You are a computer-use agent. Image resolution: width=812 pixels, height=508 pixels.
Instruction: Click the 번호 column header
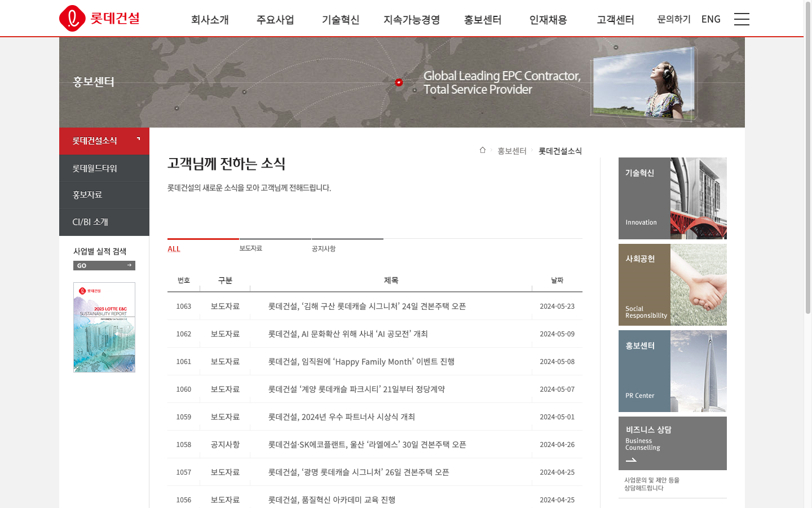click(x=184, y=280)
